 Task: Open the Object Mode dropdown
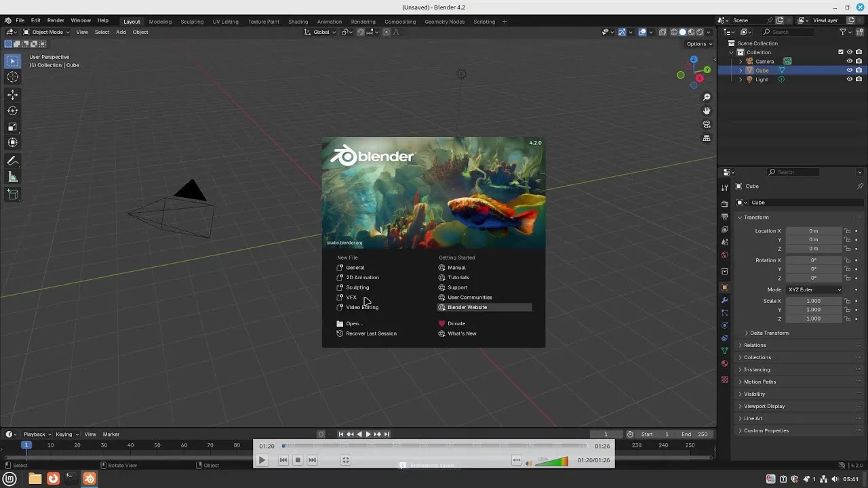(46, 32)
